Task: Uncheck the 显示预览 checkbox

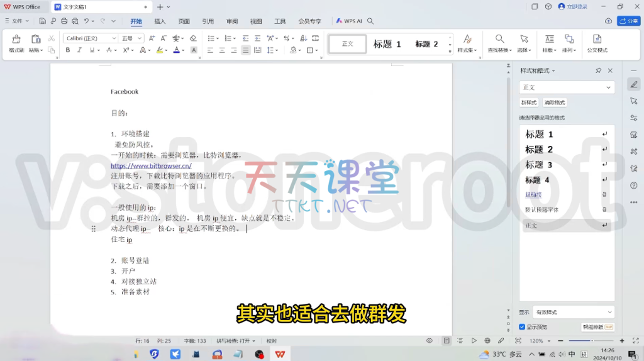Action: click(x=522, y=327)
